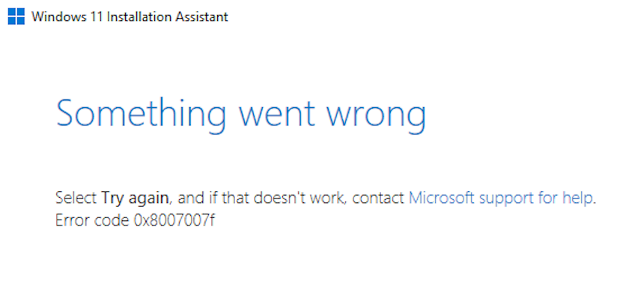The height and width of the screenshot is (290, 644).
Task: Click the bold Try again text
Action: [135, 199]
